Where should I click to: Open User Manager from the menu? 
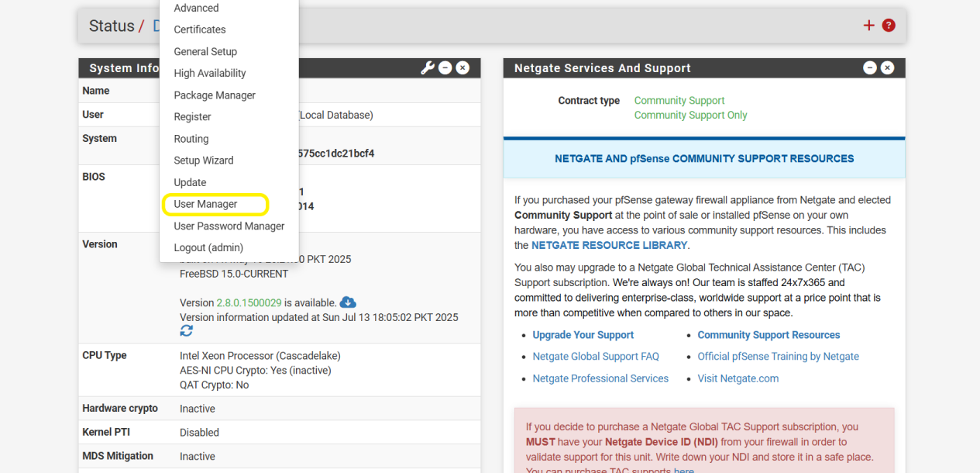coord(205,205)
